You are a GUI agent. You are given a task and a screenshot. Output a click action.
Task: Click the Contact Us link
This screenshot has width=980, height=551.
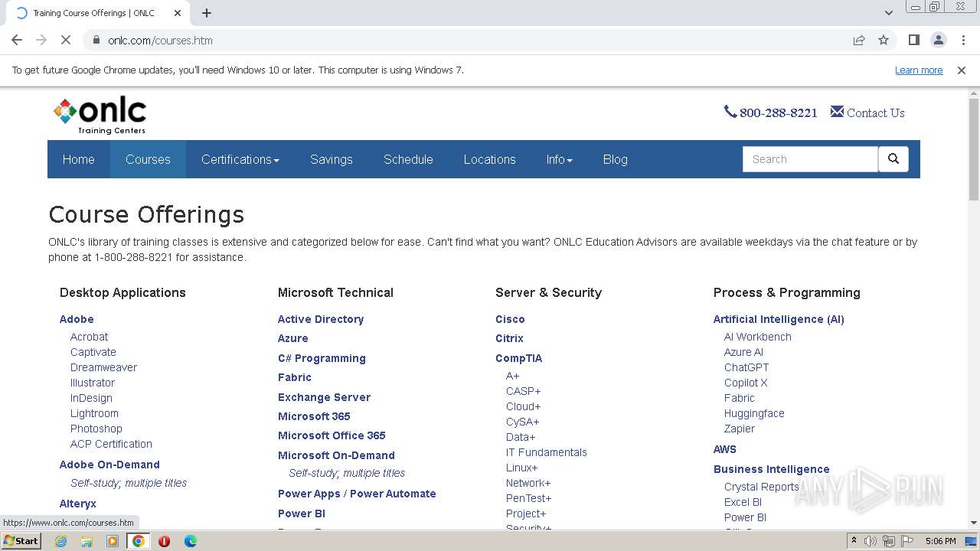coord(867,112)
